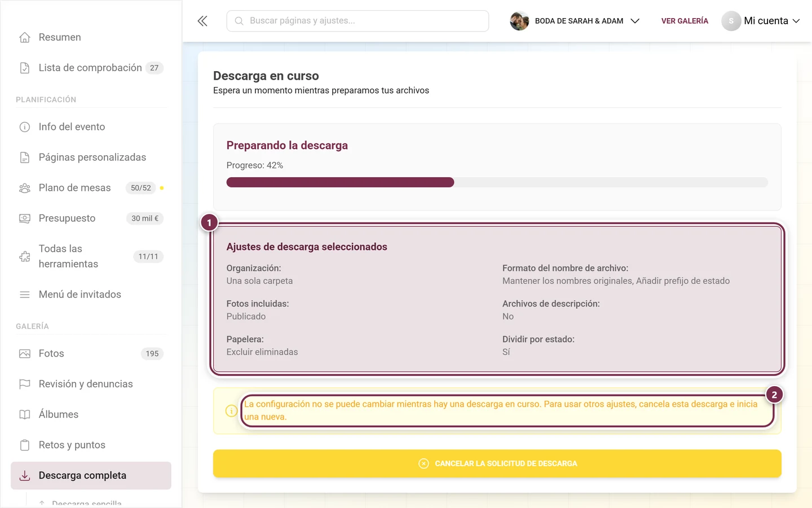812x508 pixels.
Task: Click the Plano de mesas people icon
Action: (25, 188)
